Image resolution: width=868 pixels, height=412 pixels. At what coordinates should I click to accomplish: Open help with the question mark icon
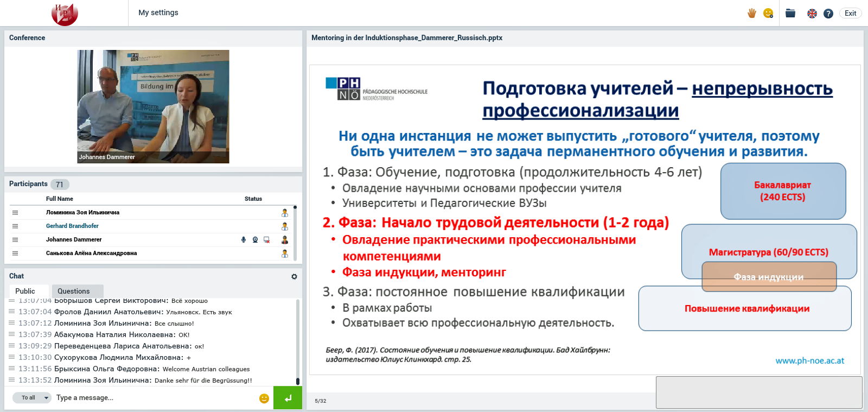pyautogui.click(x=828, y=14)
